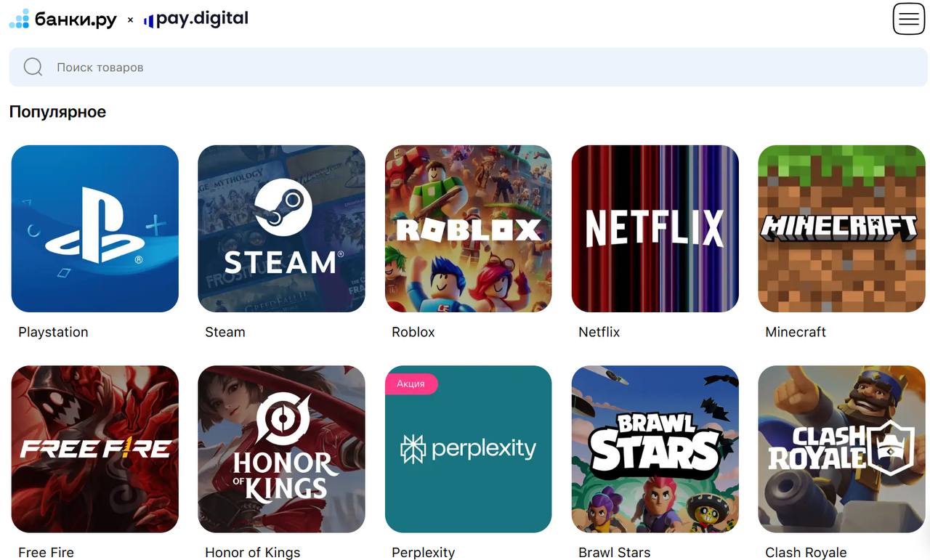Select the Clash Royale tile image
The height and width of the screenshot is (560, 930).
[x=842, y=449]
